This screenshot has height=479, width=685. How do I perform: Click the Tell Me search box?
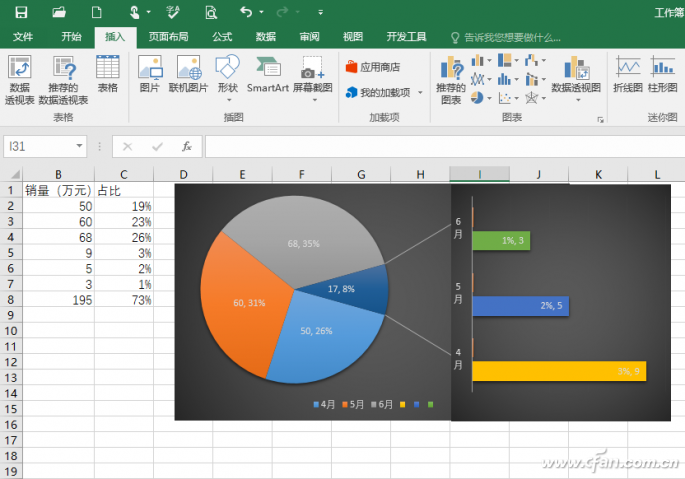pos(506,38)
